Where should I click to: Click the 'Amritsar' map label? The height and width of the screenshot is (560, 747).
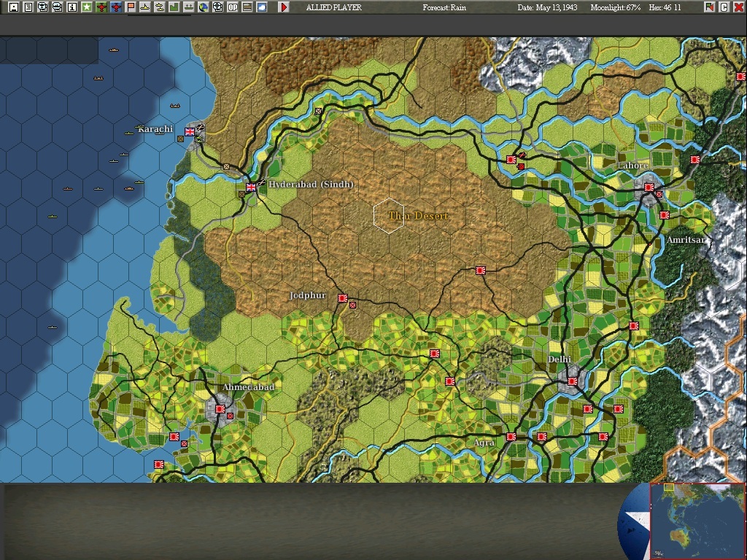pyautogui.click(x=686, y=239)
